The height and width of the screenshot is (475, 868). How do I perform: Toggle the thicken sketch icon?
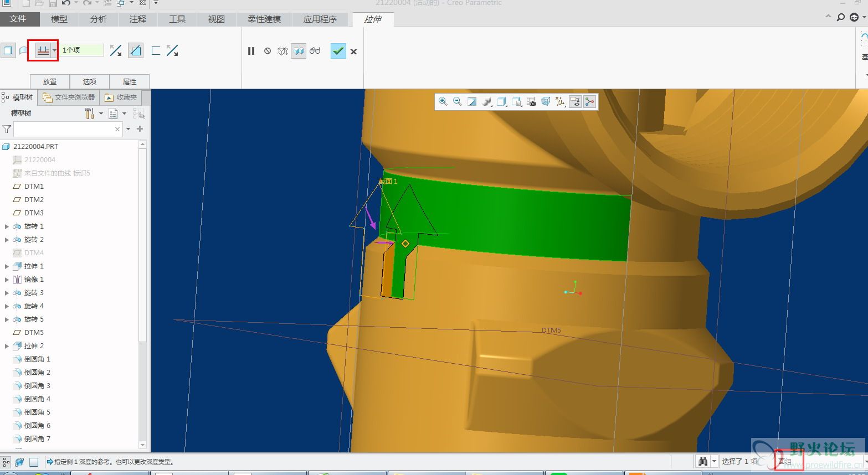[x=156, y=51]
